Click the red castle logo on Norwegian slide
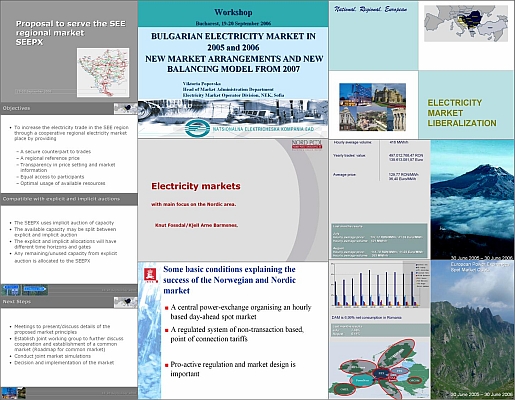This screenshot has width=515, height=400. (150, 274)
